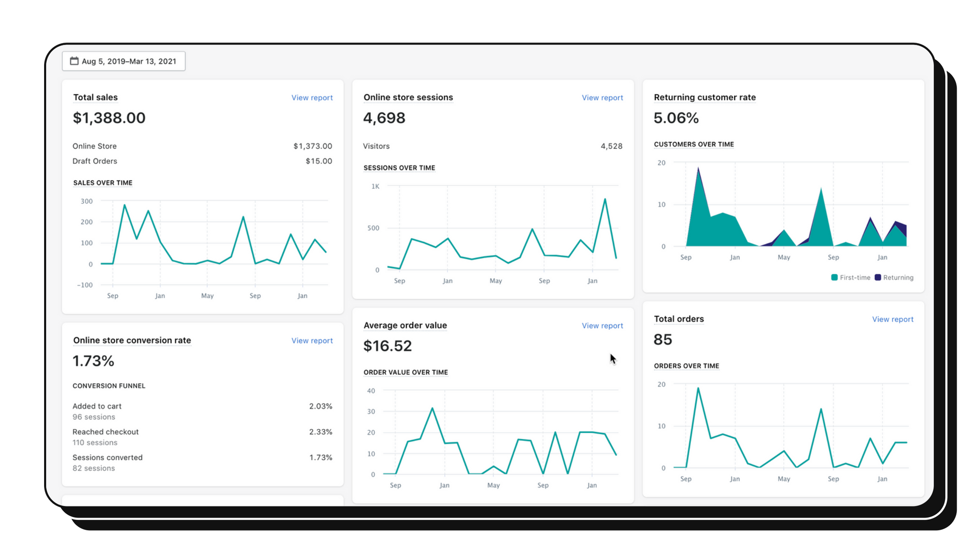Toggle the Returning series in chart legend

point(899,277)
